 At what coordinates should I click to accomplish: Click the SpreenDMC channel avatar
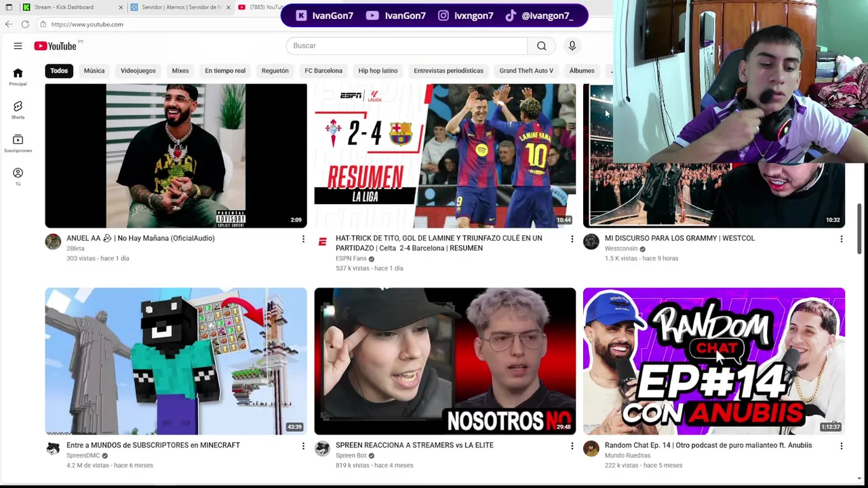pyautogui.click(x=53, y=449)
